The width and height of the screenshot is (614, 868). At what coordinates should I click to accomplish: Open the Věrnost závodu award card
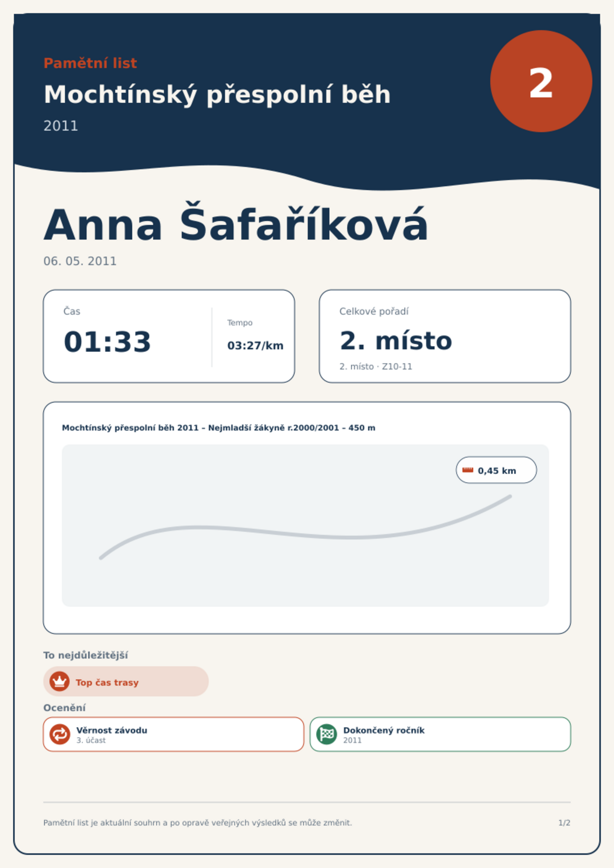click(174, 734)
